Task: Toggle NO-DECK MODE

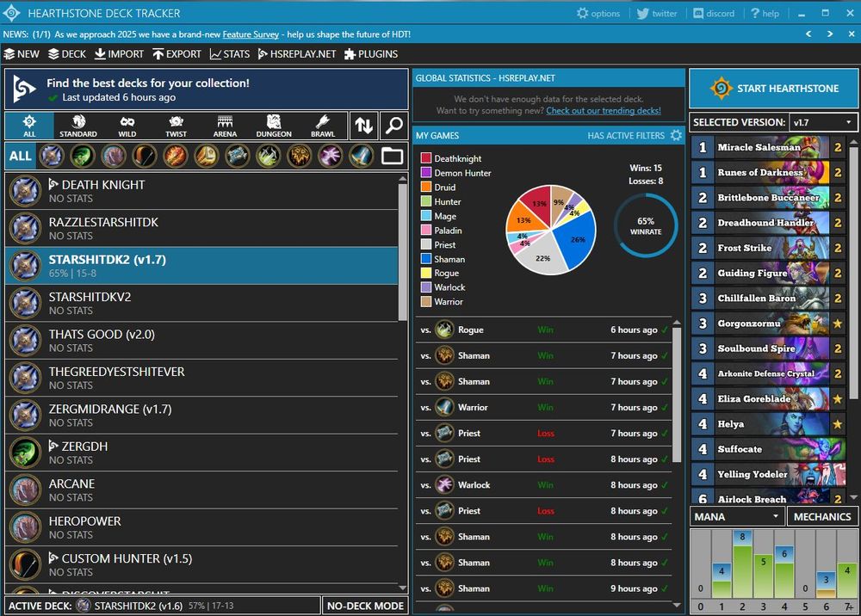Action: [365, 606]
